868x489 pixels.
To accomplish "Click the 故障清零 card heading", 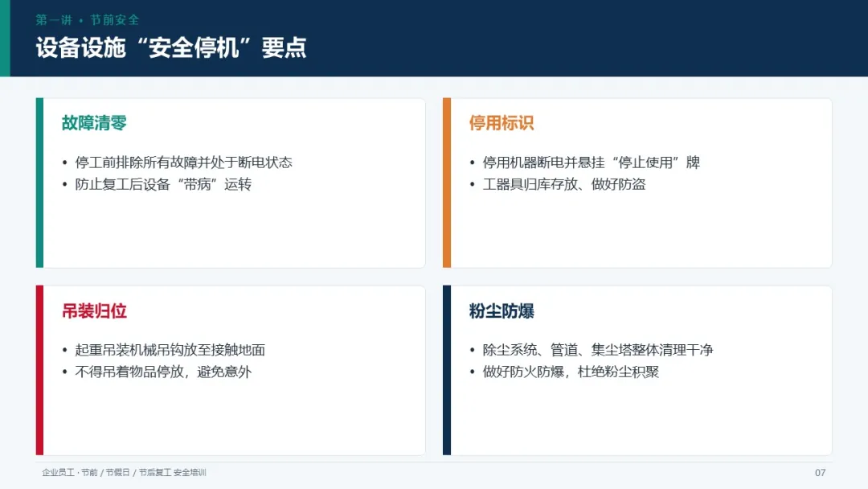I will 94,123.
